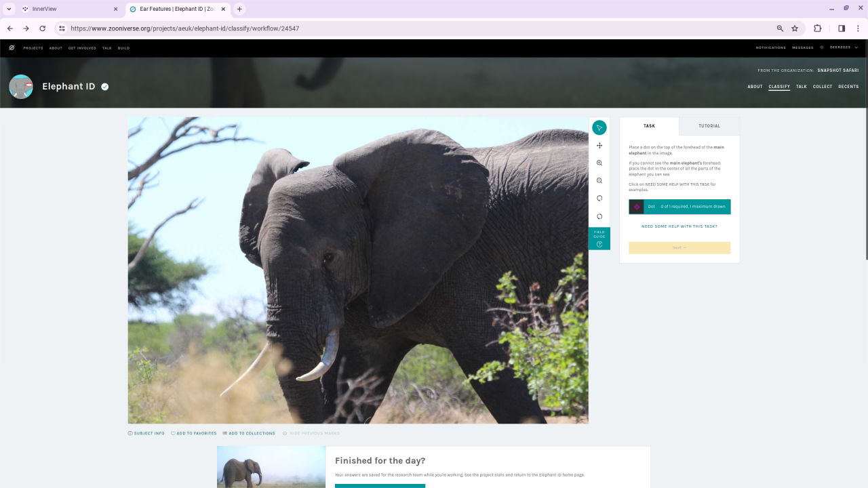This screenshot has height=488, width=868.
Task: Open the Projects menu item
Action: [x=33, y=48]
